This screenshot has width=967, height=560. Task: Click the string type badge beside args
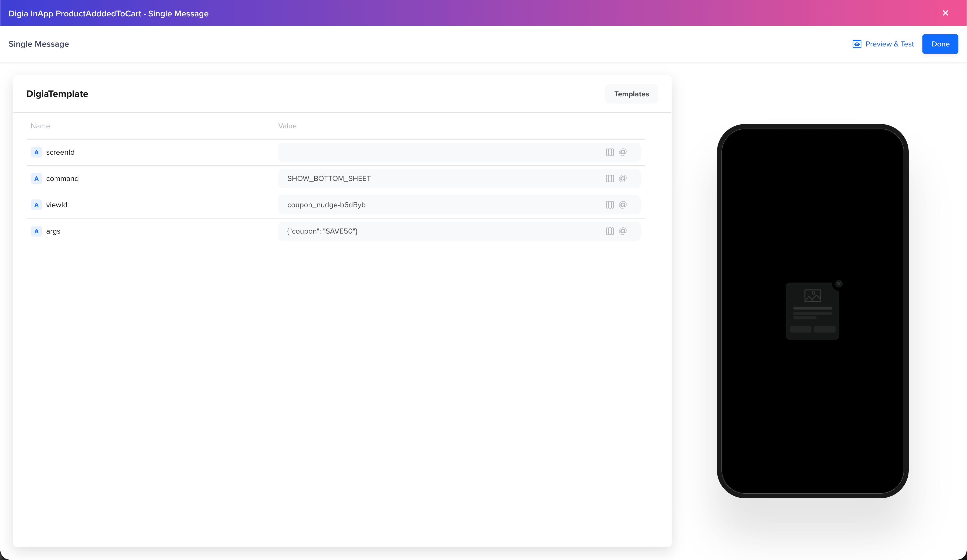[37, 231]
